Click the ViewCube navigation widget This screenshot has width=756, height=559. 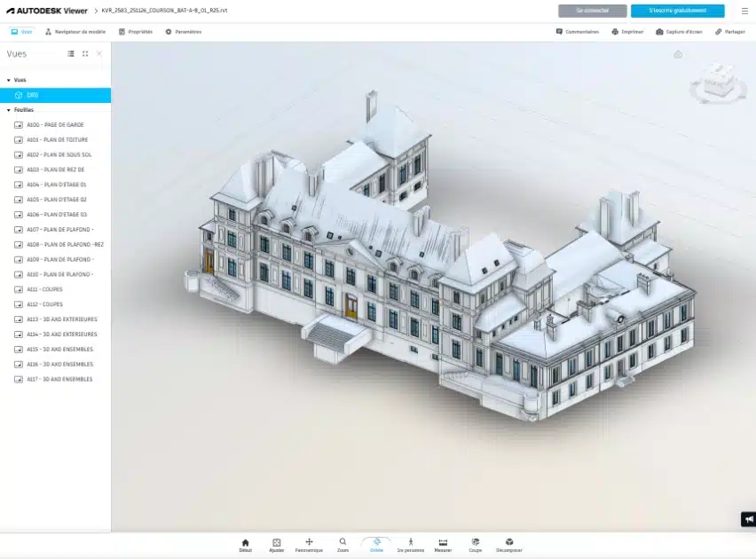[719, 83]
